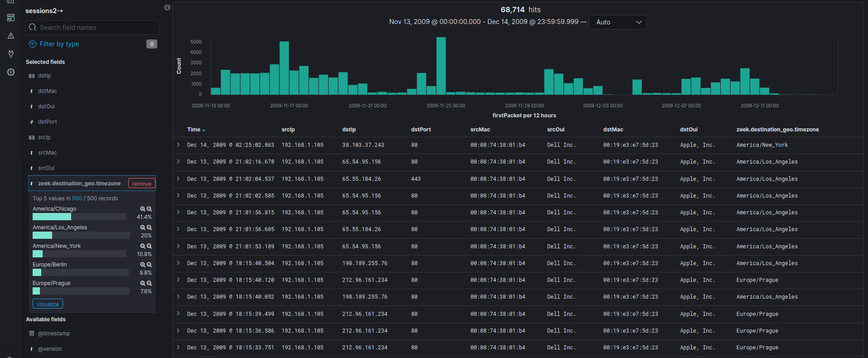The width and height of the screenshot is (868, 358).
Task: Remove the zeek.destination_geo.timezone field
Action: pos(142,184)
